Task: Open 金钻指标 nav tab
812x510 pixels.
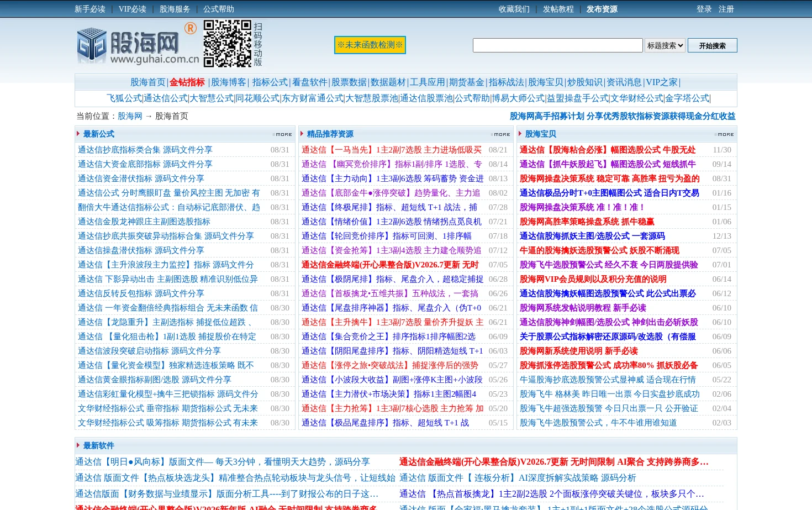Action: [x=187, y=82]
